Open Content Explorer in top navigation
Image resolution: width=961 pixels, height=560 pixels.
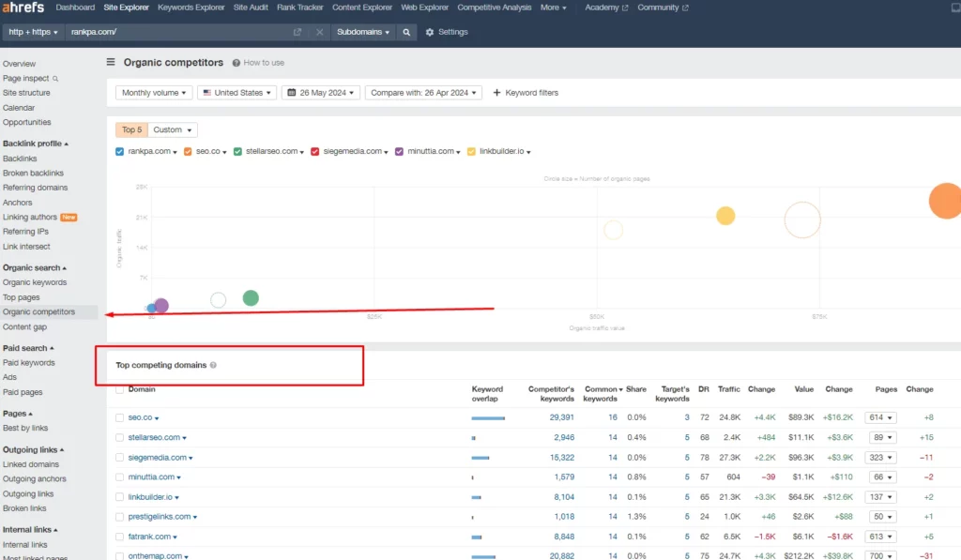362,8
